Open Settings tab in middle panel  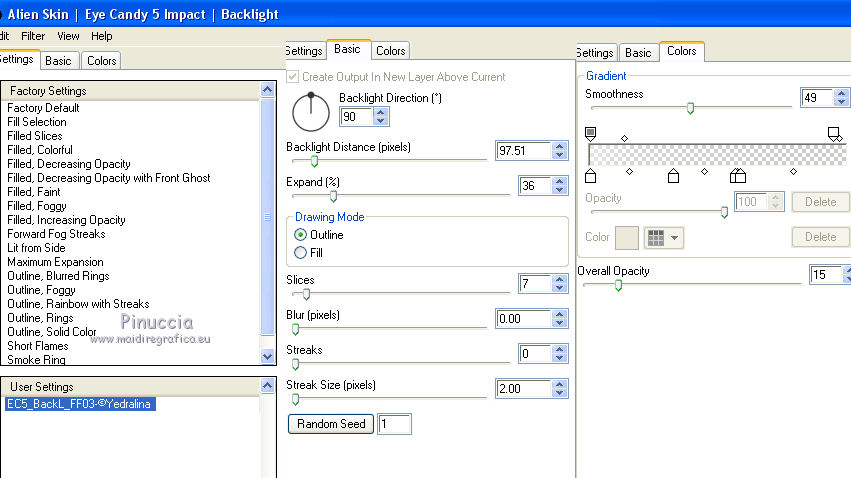304,50
